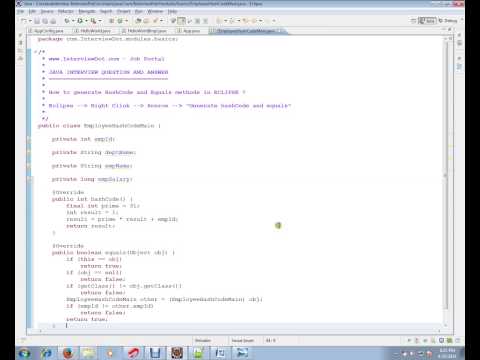This screenshot has height=360, width=480.
Task: Maximize the editor area icon
Action: [450, 30]
